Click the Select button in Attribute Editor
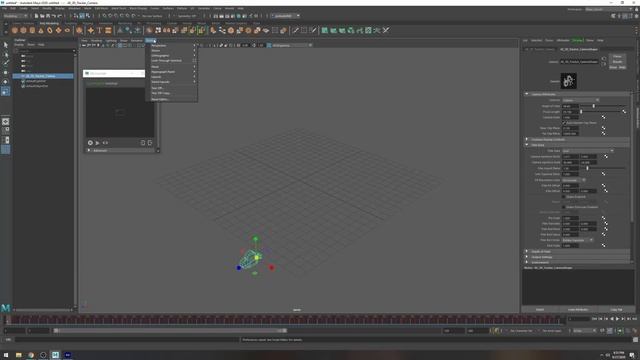The width and height of the screenshot is (640, 360). (540, 309)
